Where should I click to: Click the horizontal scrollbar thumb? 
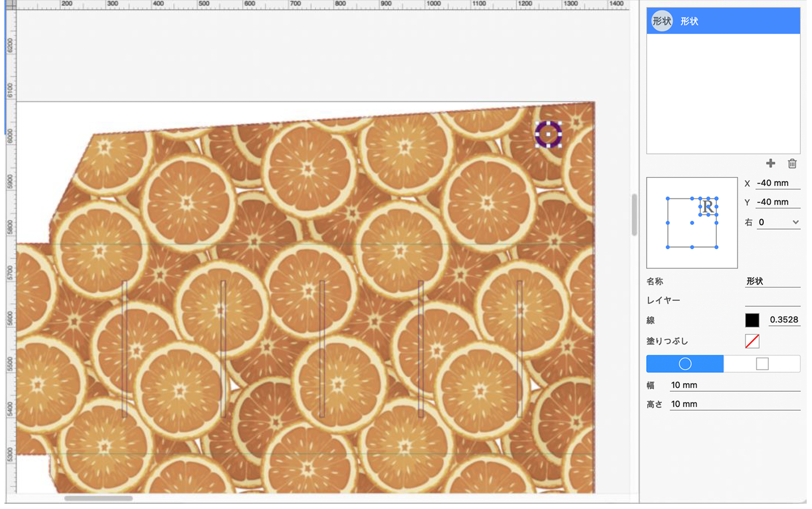pyautogui.click(x=98, y=498)
